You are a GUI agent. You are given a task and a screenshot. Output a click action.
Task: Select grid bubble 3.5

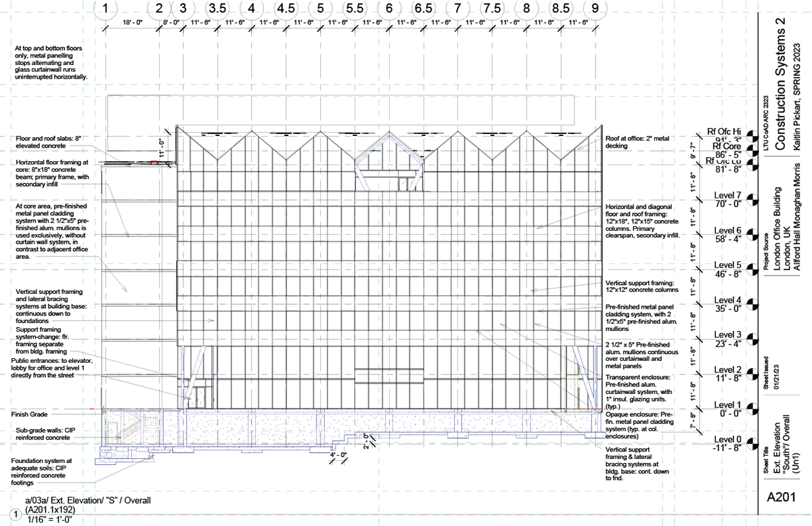tap(217, 9)
